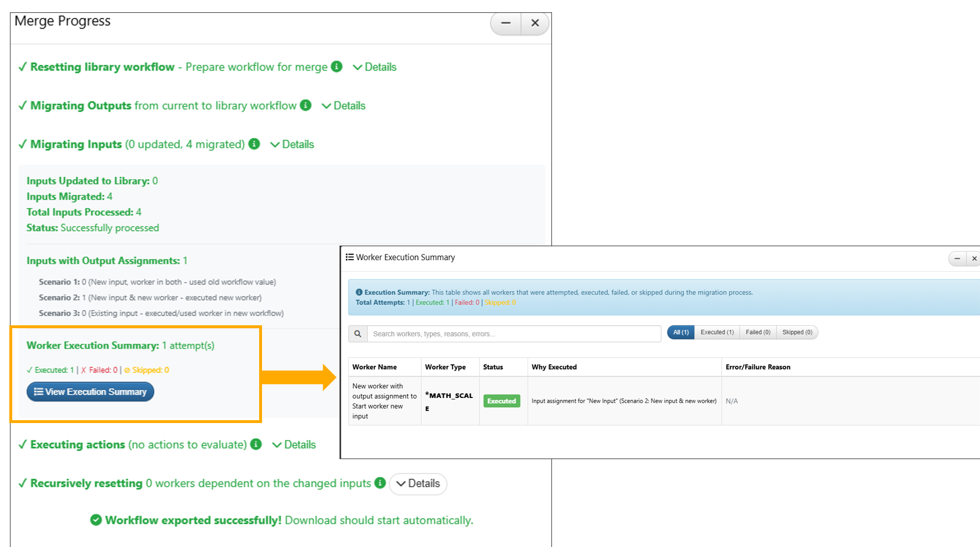Viewport: 980px width, 547px height.
Task: Minimize the Merge Progress dialog
Action: (506, 23)
